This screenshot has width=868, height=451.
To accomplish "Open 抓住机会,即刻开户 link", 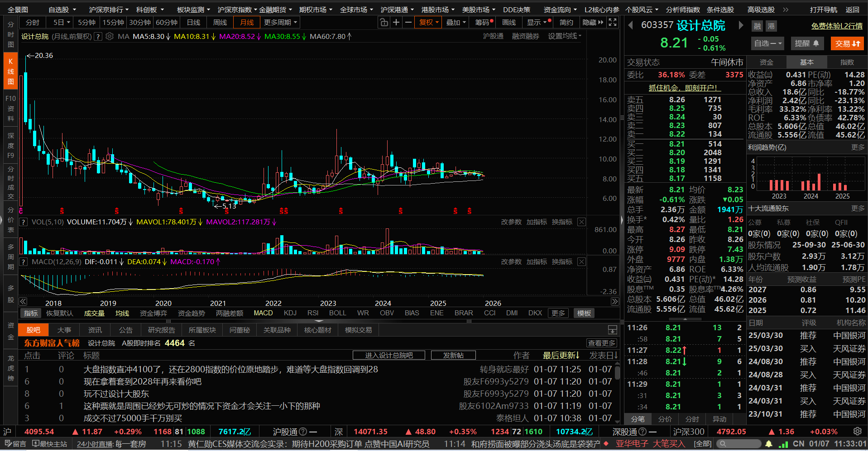I will [x=685, y=88].
